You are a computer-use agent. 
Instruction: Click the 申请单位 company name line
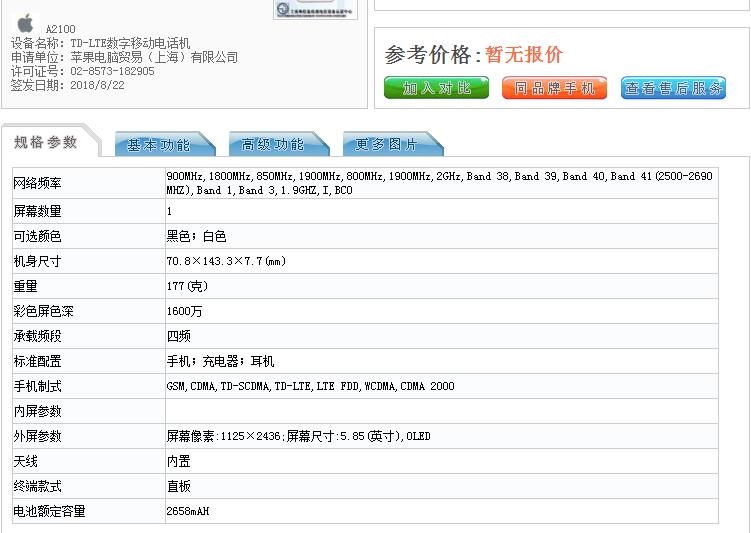tap(124, 57)
